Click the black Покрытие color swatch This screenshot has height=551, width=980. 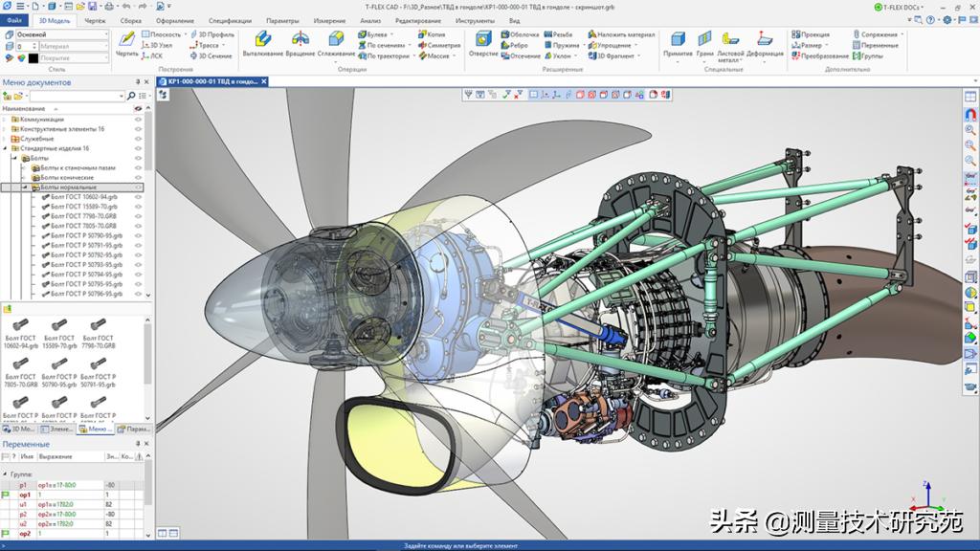pyautogui.click(x=33, y=57)
